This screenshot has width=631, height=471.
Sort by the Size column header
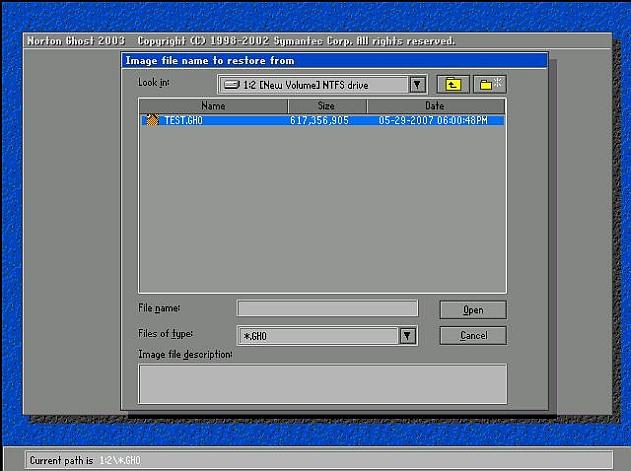click(x=327, y=106)
